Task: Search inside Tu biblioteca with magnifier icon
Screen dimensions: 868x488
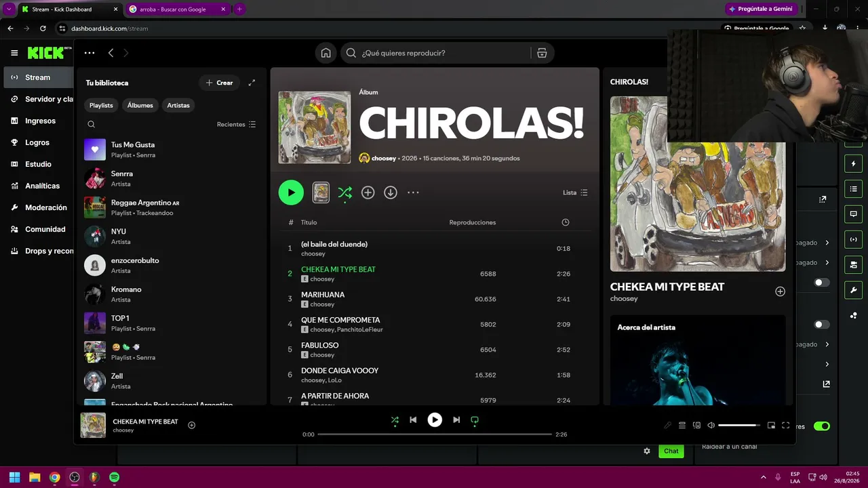Action: point(92,124)
